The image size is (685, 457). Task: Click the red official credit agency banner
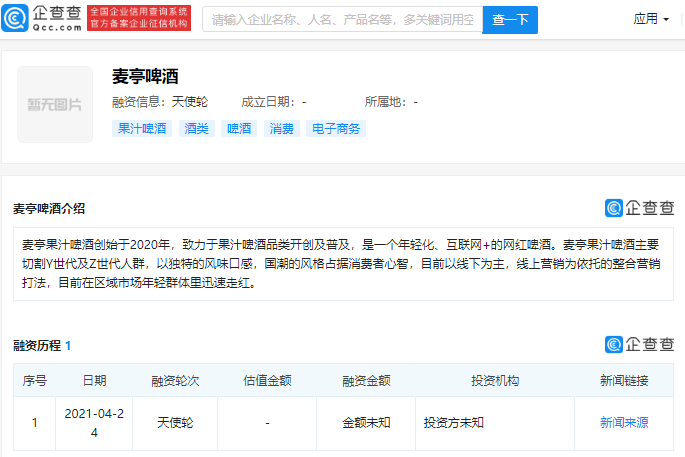(x=139, y=18)
